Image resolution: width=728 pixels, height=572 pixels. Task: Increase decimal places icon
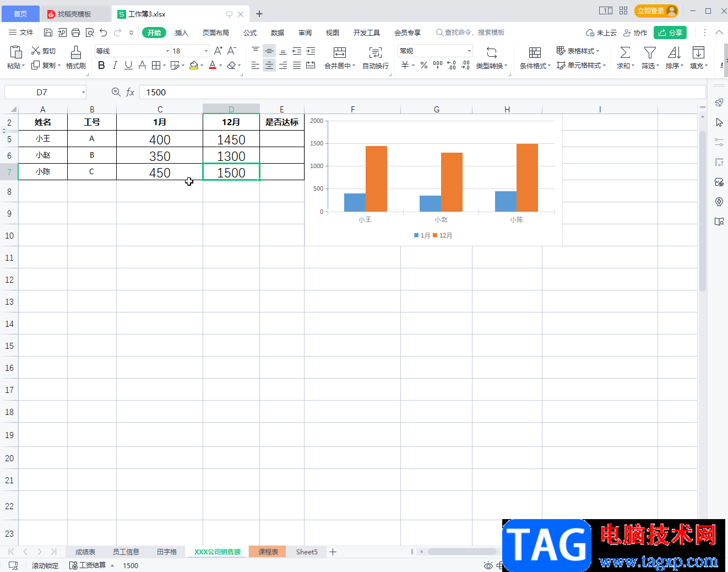(452, 66)
